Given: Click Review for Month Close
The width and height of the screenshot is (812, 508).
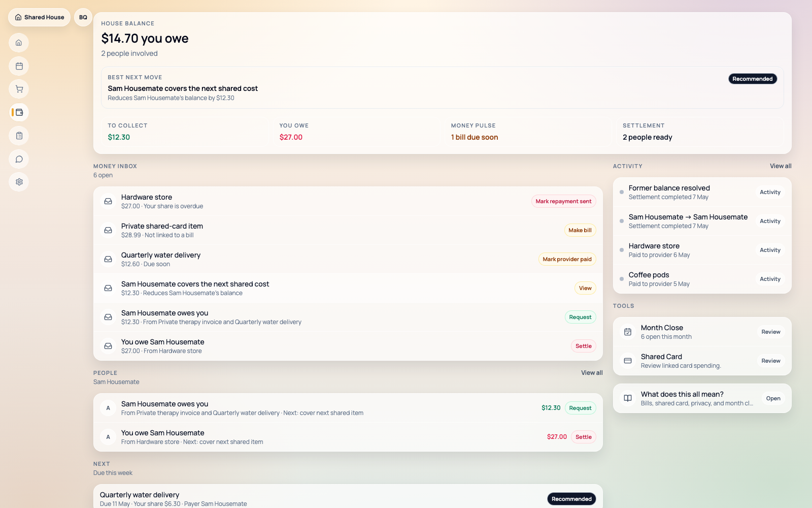Looking at the screenshot, I should (x=771, y=332).
